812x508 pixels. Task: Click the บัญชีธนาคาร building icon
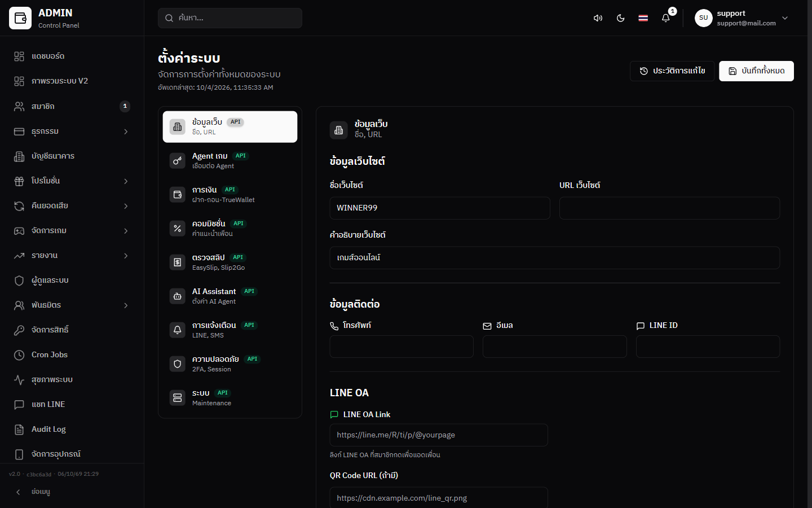click(19, 156)
